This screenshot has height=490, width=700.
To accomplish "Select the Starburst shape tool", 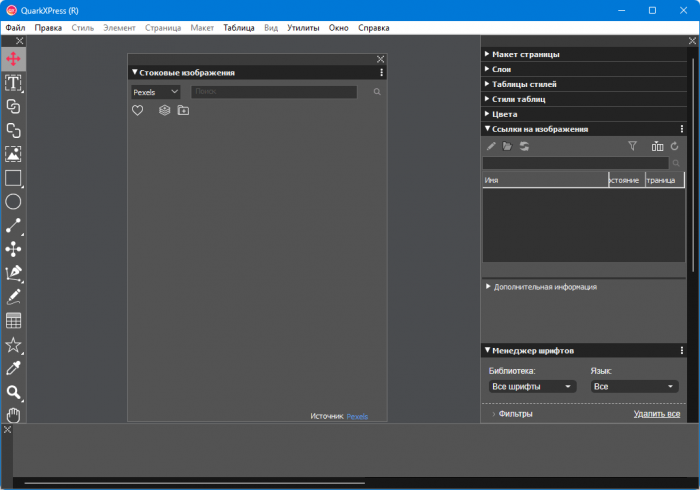I will 14,345.
